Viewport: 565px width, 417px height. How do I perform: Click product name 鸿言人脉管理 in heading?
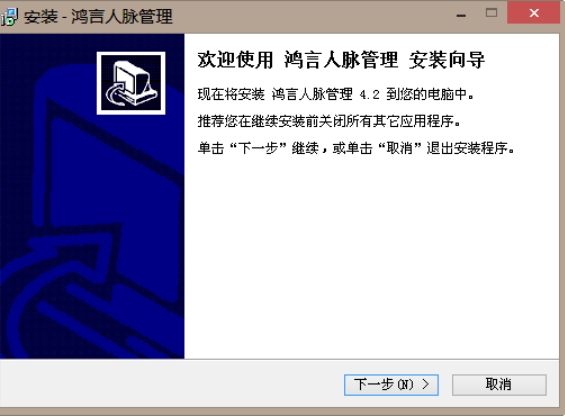(341, 60)
